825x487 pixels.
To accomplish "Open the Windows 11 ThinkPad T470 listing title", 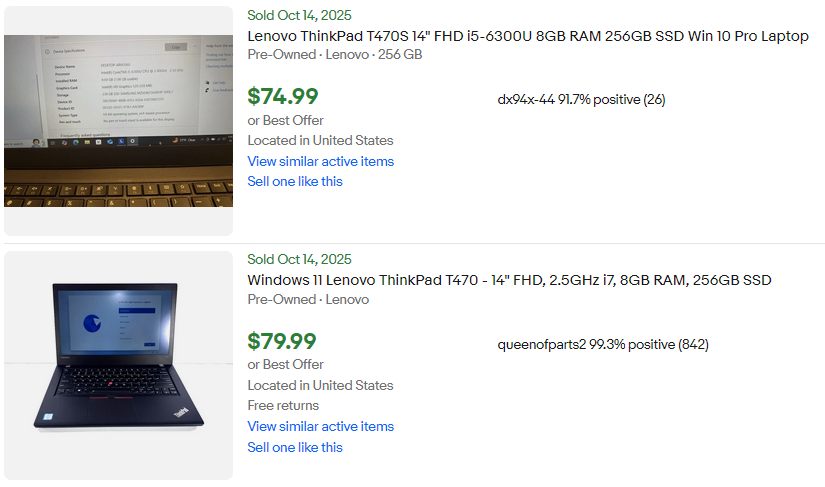I will click(x=509, y=280).
